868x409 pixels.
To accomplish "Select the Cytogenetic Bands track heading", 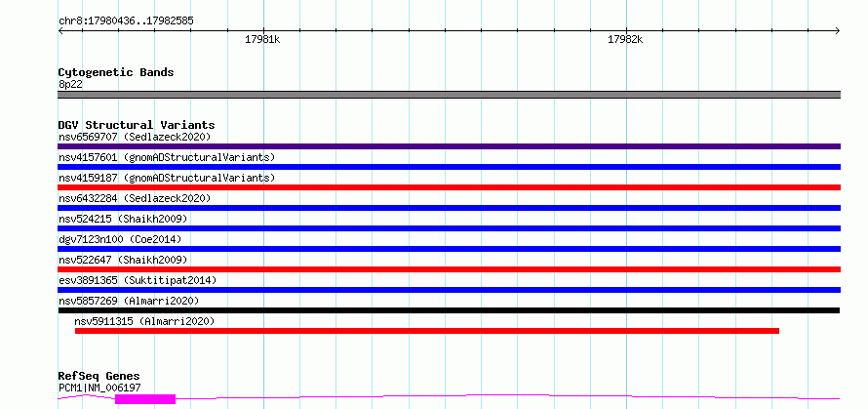I will point(116,72).
